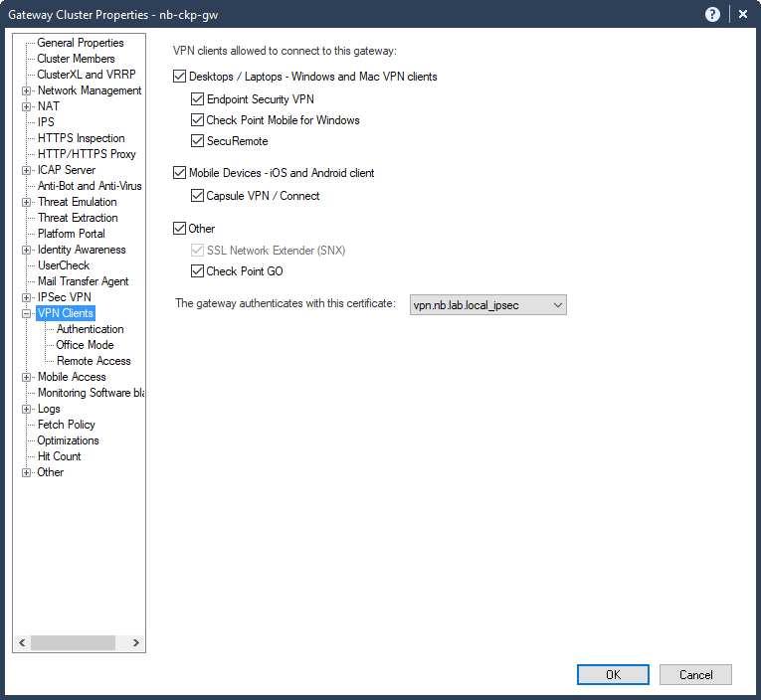The image size is (761, 700).
Task: Select the Other tree item
Action: point(51,472)
